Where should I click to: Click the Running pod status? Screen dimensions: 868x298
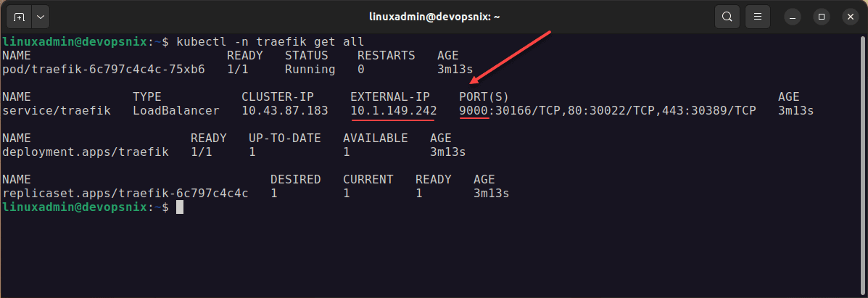tap(310, 70)
